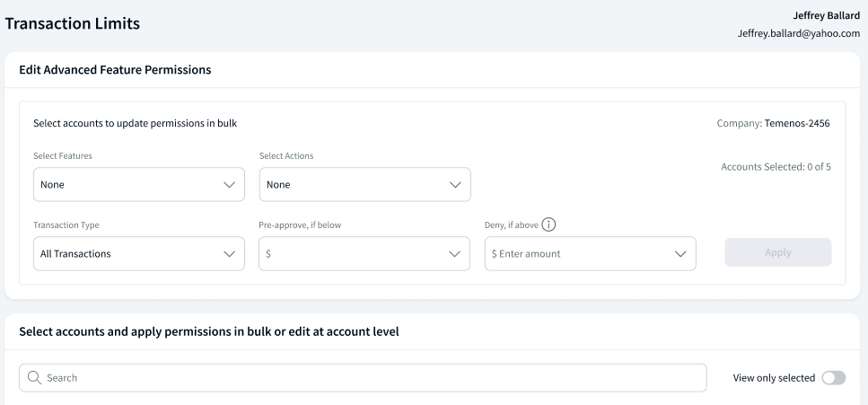
Task: Click the info icon beside Deny, if above
Action: tap(548, 225)
